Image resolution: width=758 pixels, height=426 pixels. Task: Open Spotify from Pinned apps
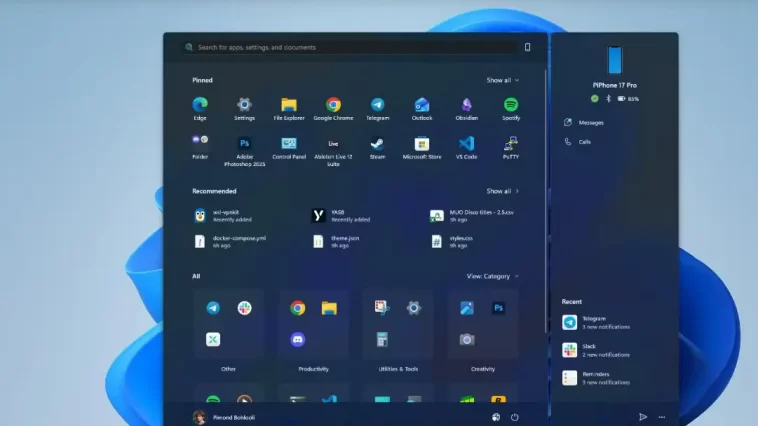pyautogui.click(x=511, y=108)
